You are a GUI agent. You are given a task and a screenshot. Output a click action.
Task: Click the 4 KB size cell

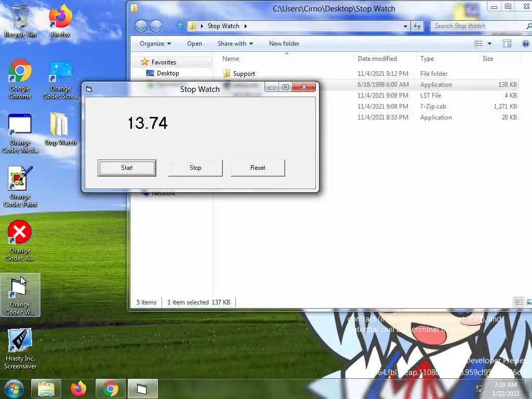pos(511,96)
